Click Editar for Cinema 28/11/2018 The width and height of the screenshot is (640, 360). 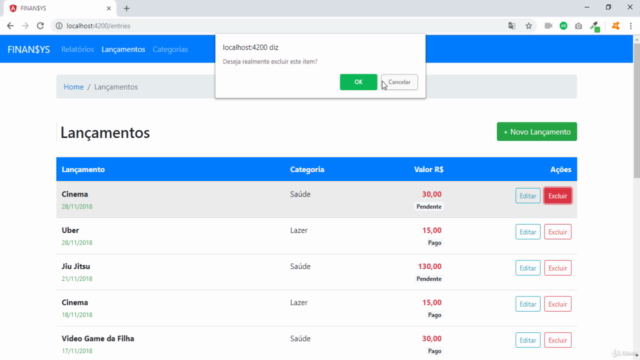pos(528,196)
